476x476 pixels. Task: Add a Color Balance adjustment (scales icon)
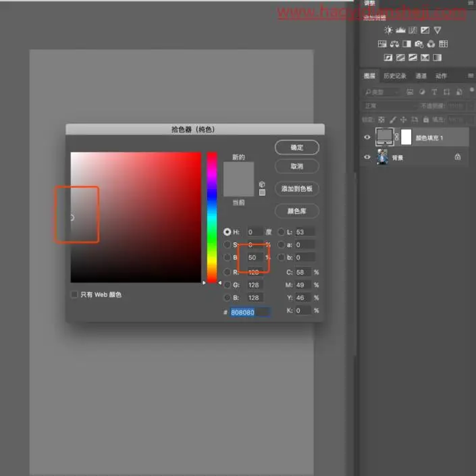tap(394, 44)
